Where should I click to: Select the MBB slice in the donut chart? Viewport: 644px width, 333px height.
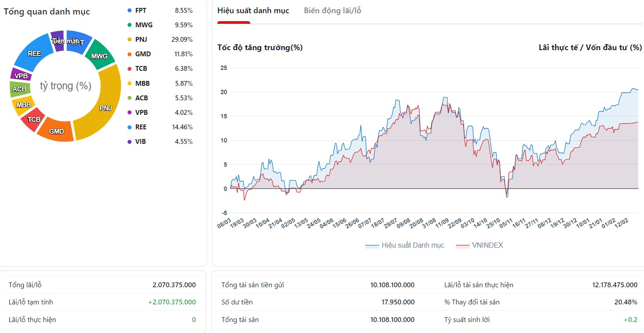[x=24, y=105]
